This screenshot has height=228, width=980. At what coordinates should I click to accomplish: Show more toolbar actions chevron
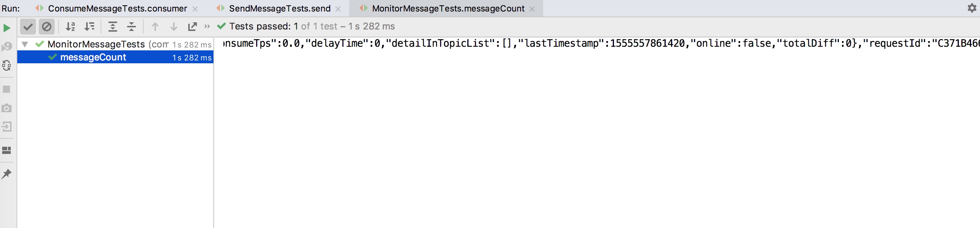click(x=207, y=26)
